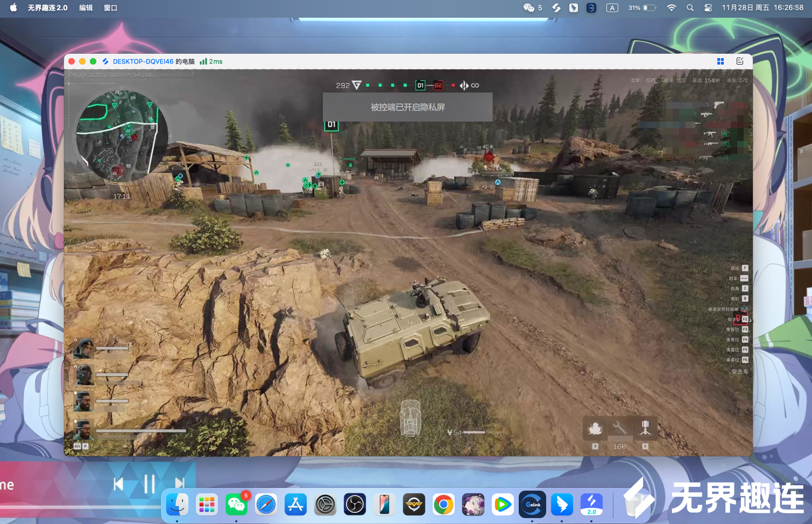Open Launchpad from the dock
This screenshot has width=812, height=524.
tap(207, 505)
